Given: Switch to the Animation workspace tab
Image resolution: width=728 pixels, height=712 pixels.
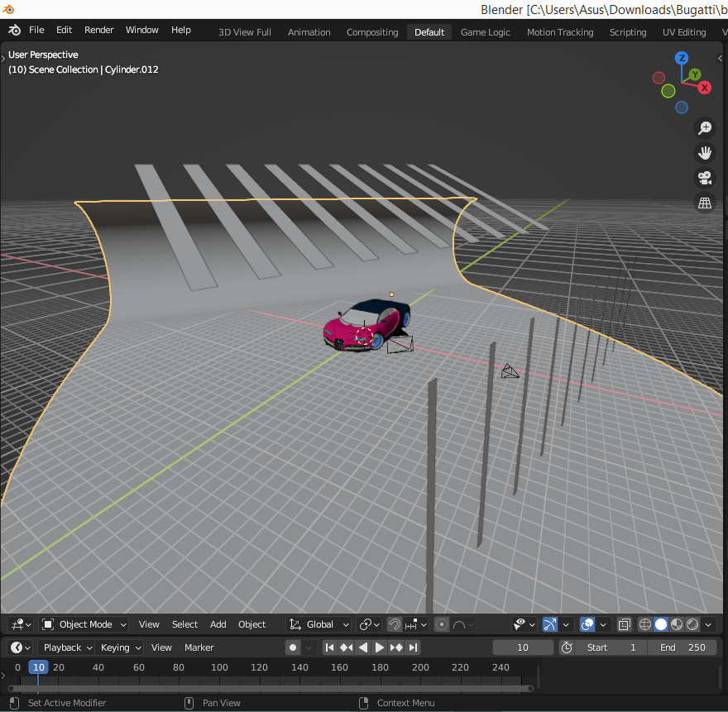Looking at the screenshot, I should 309,32.
